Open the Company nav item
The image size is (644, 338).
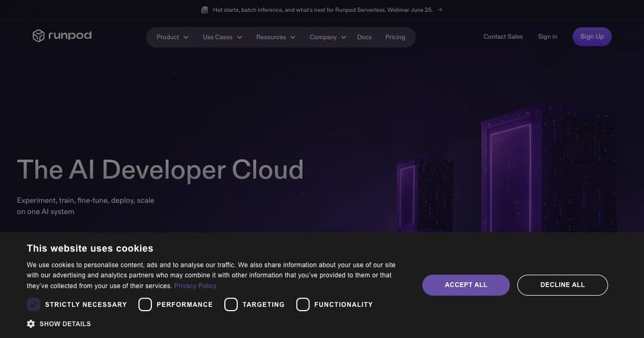click(328, 37)
